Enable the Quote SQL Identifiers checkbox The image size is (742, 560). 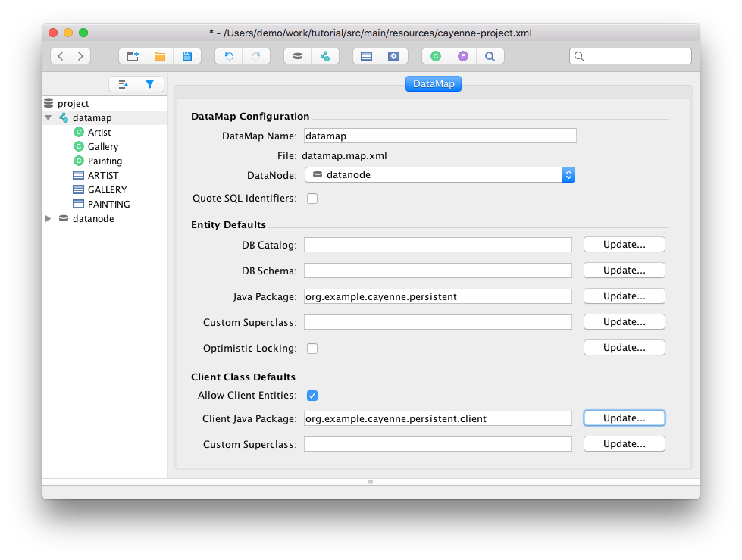[312, 199]
